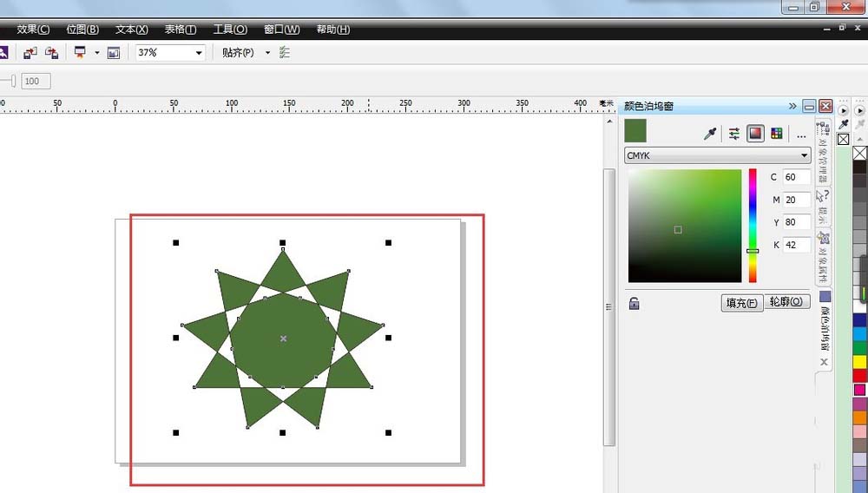Click the import icon in toolbar
Image resolution: width=868 pixels, height=493 pixels.
[30, 53]
